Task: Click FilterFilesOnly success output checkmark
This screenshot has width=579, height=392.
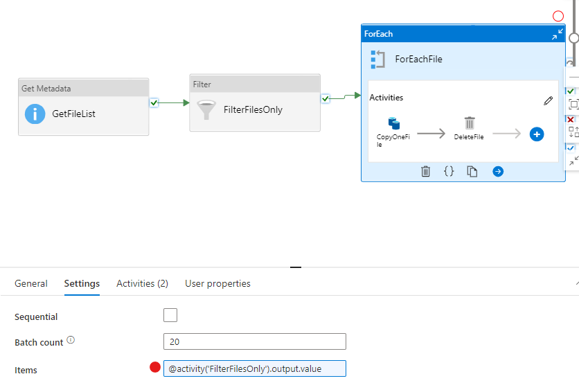Action: pyautogui.click(x=325, y=98)
